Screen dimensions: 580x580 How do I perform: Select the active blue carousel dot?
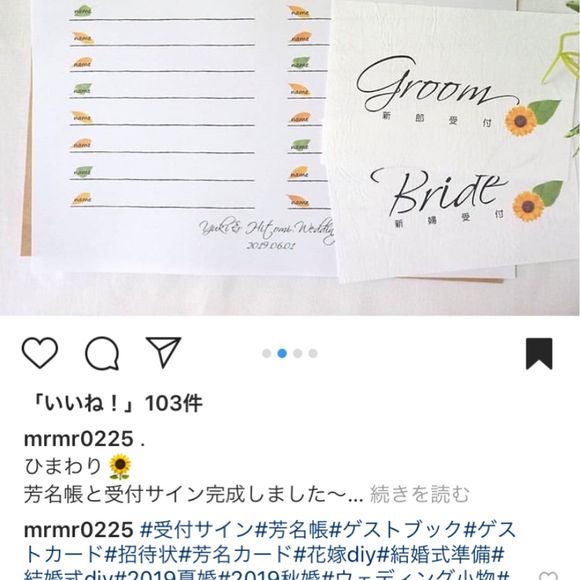pyautogui.click(x=282, y=353)
